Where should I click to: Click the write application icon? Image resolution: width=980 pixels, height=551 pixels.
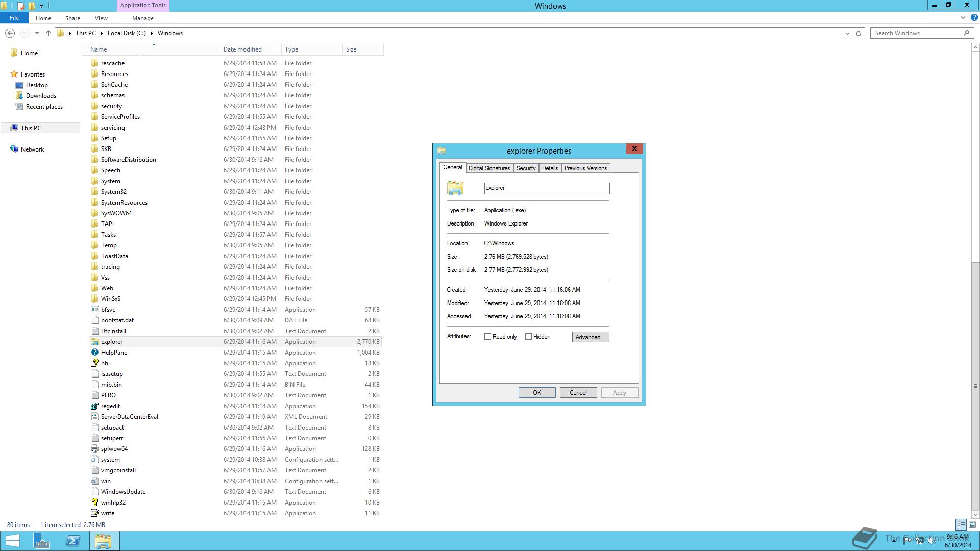tap(94, 513)
